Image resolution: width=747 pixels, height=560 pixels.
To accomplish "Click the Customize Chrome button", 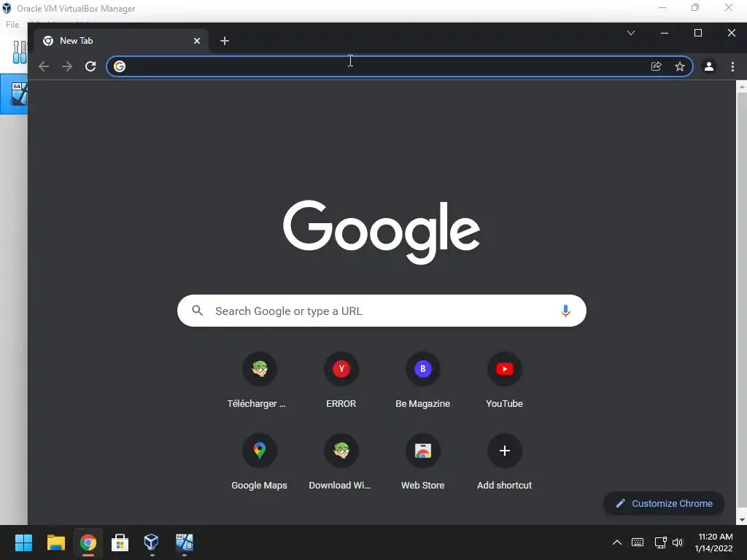I will 664,503.
